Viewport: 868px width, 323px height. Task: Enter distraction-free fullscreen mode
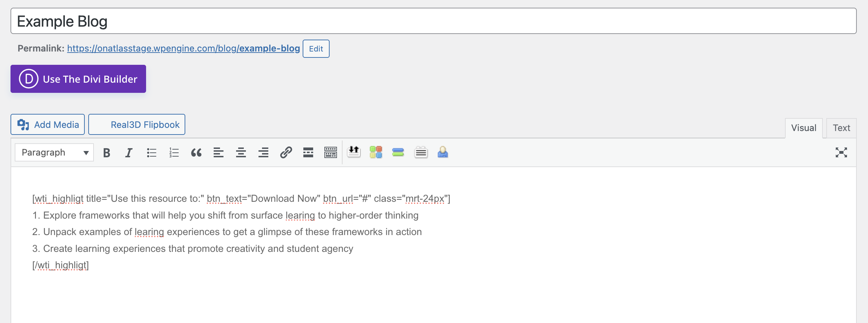[841, 152]
